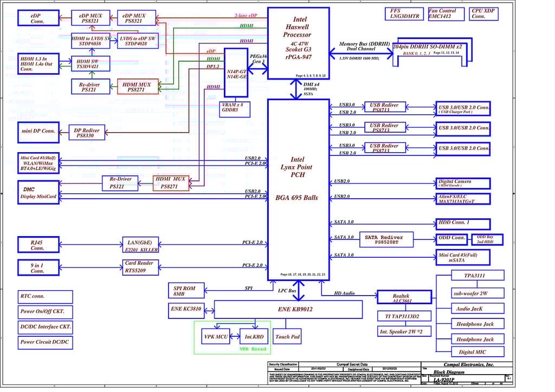555x392 pixels.
Task: Click the mini DP Conn. block
Action: point(38,131)
